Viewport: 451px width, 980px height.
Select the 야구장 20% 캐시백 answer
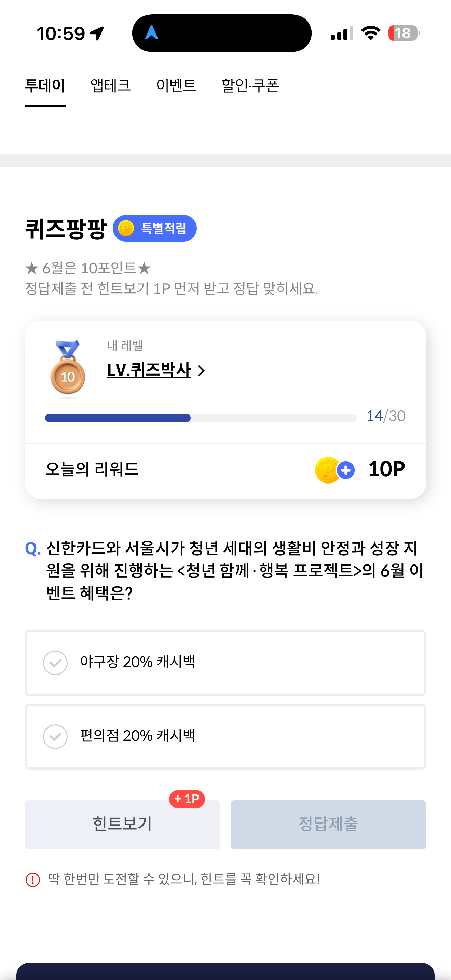225,662
